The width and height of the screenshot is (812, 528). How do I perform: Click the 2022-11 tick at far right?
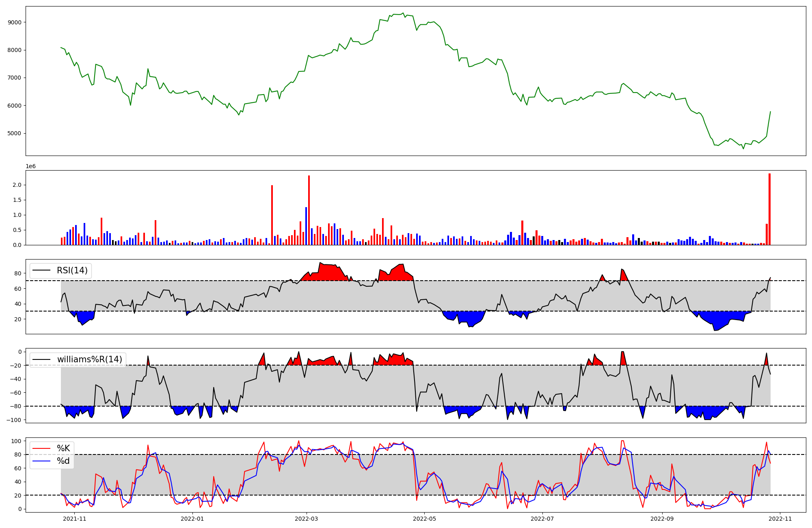tap(780, 519)
